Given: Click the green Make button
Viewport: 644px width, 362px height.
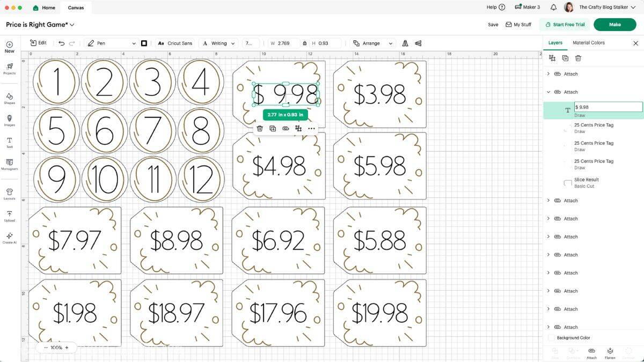Looking at the screenshot, I should [615, 24].
